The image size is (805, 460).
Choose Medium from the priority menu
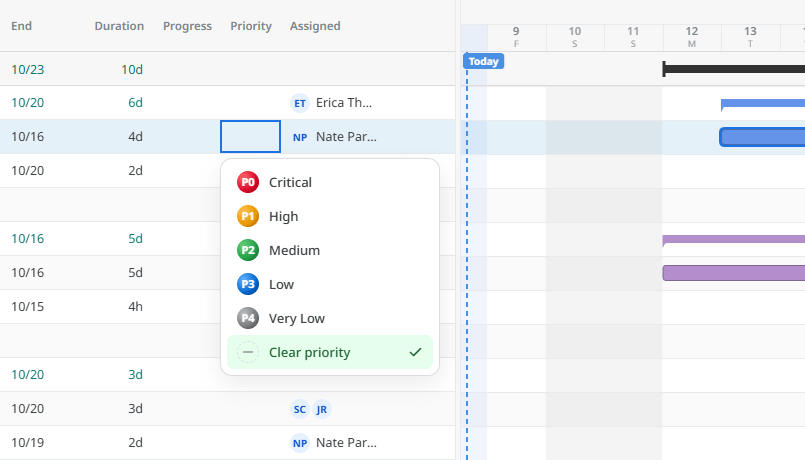pyautogui.click(x=330, y=250)
